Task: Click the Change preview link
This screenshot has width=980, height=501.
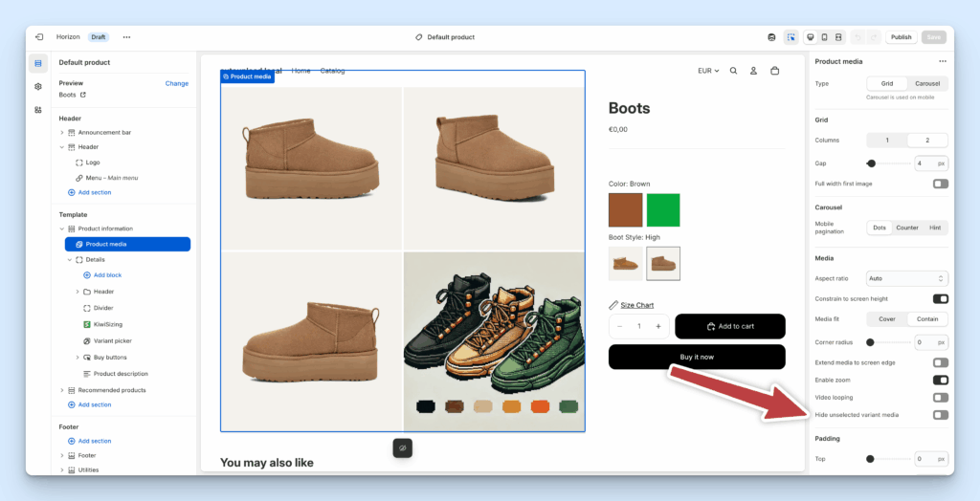Action: pyautogui.click(x=176, y=83)
